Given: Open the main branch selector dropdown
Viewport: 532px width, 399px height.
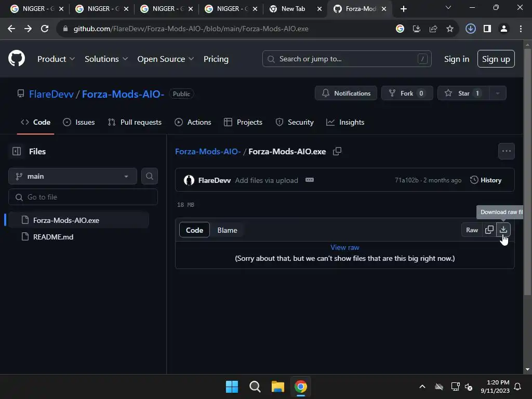Looking at the screenshot, I should coord(73,176).
